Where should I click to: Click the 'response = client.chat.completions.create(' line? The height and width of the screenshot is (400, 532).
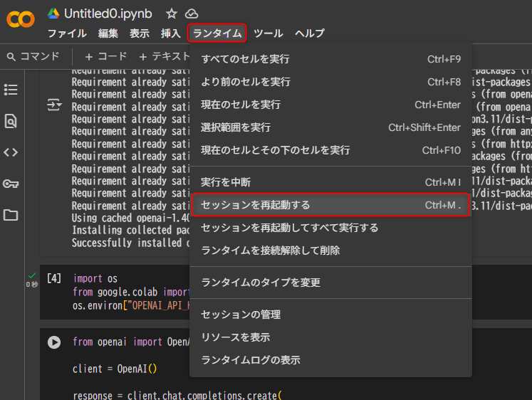pos(177,395)
